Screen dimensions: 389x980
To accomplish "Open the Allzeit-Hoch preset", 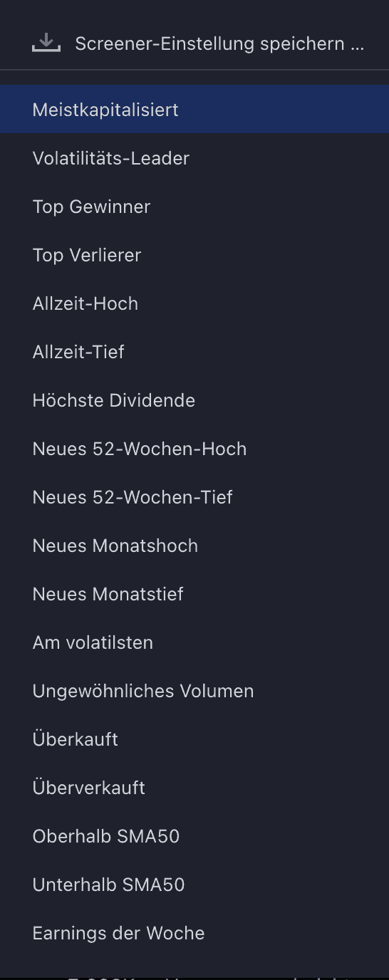I will coord(194,303).
